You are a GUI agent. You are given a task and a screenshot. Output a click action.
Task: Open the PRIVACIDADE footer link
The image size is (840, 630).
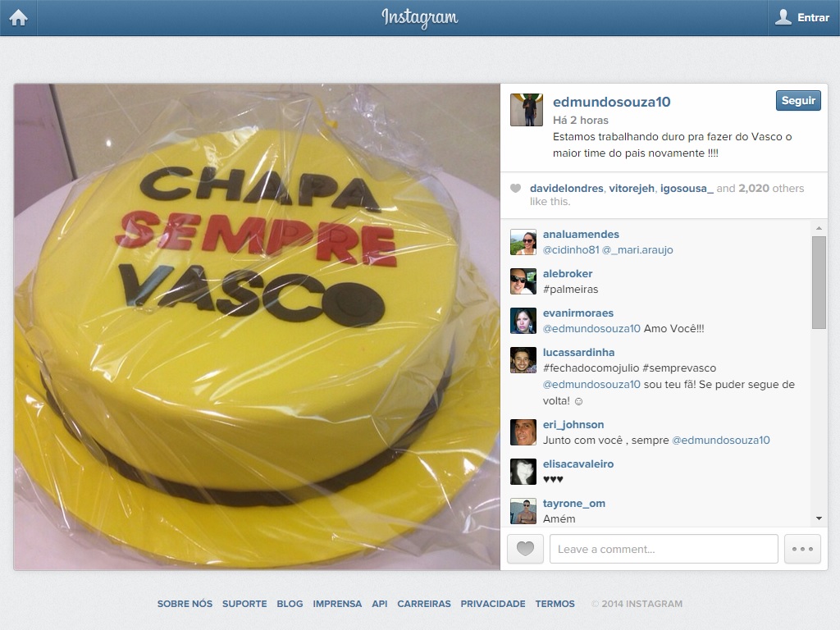pos(493,604)
